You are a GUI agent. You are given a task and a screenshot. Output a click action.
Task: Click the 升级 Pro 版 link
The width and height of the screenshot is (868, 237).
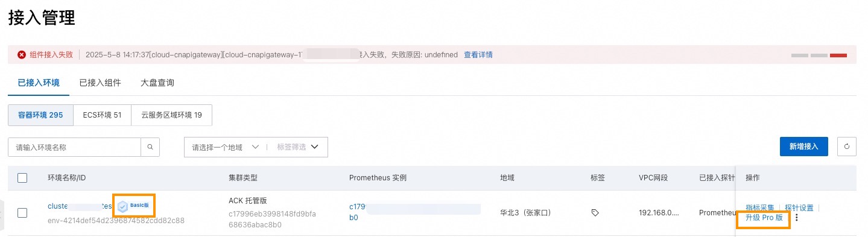point(764,218)
